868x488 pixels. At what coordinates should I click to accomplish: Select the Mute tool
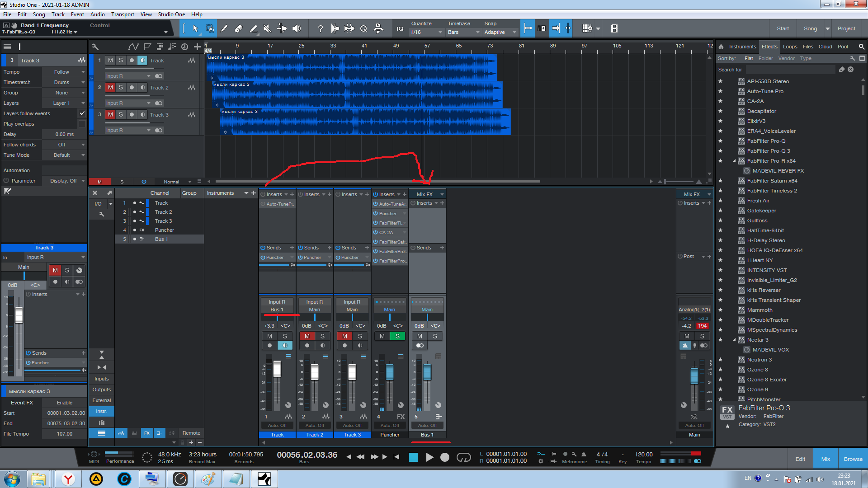pos(267,28)
